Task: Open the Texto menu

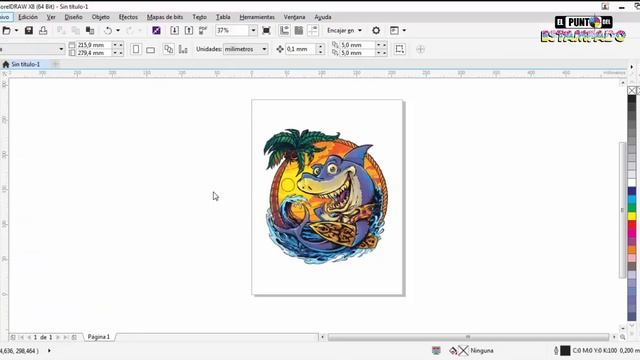Action: point(200,17)
